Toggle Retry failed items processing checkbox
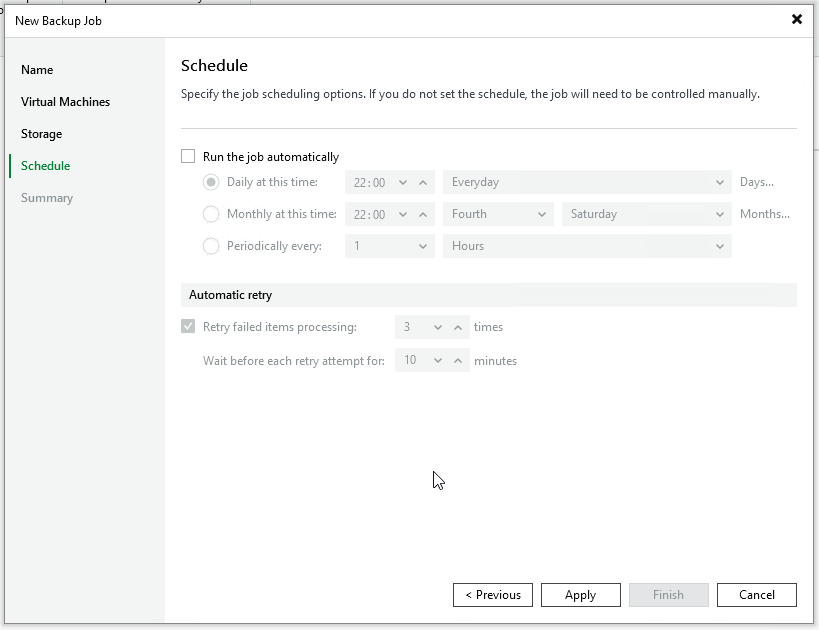 188,327
